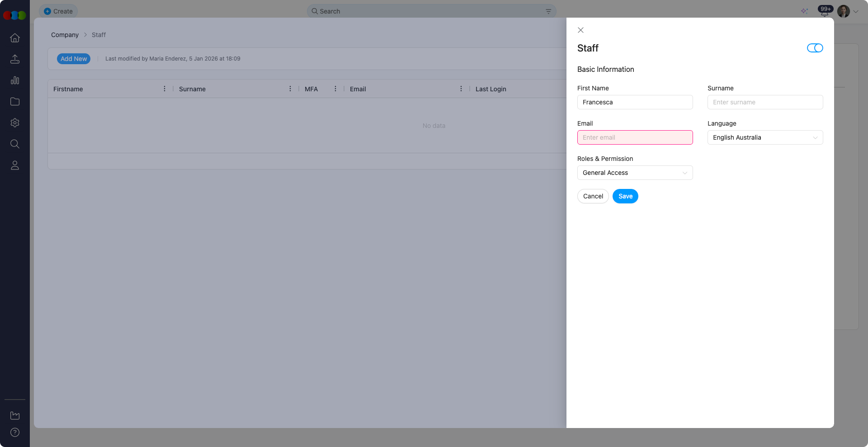Toggle the Staff active switch
The height and width of the screenshot is (447, 868).
tap(815, 48)
